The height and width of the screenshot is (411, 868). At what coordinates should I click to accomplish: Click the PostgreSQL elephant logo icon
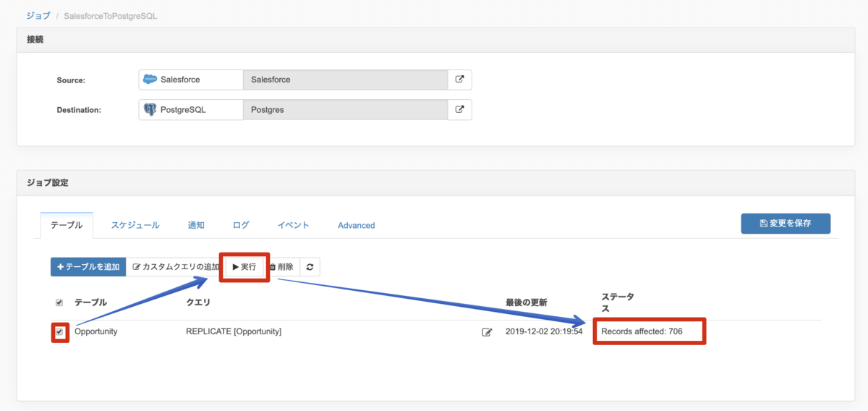point(150,110)
